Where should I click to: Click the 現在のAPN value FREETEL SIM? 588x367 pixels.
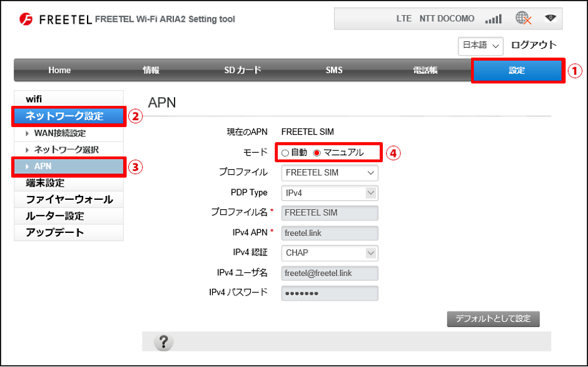tap(308, 132)
